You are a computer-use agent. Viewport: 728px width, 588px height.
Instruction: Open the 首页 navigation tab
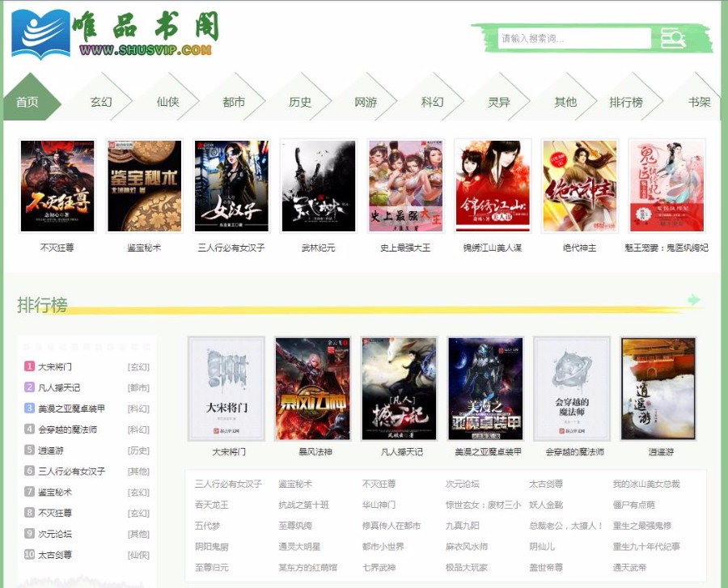pyautogui.click(x=28, y=102)
